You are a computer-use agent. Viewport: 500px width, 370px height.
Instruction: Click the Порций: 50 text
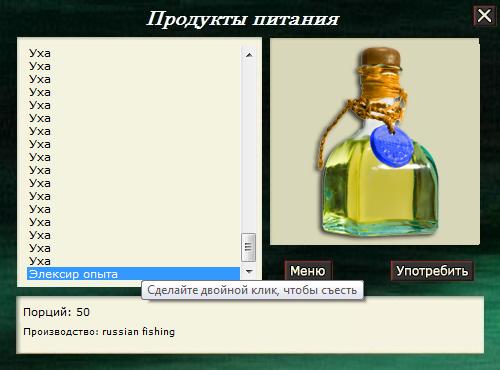(57, 312)
